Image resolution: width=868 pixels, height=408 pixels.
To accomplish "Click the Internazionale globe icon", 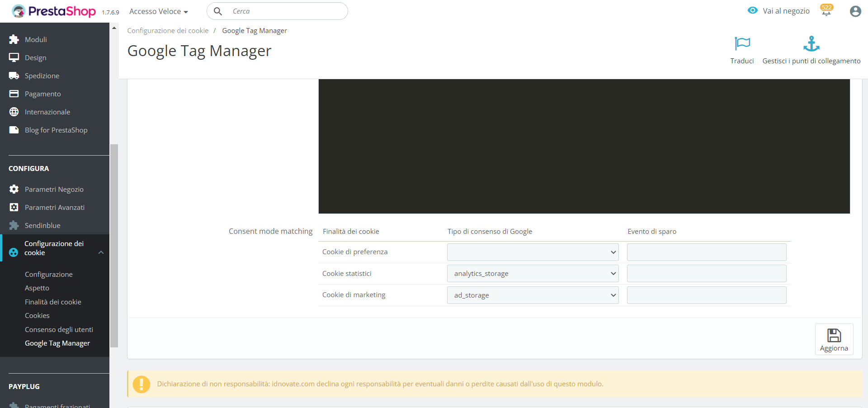I will pyautogui.click(x=14, y=112).
